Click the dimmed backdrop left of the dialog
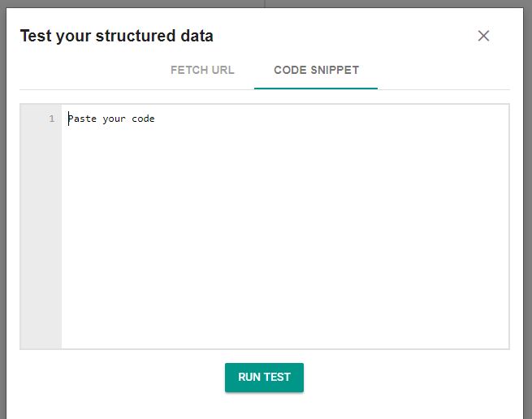Screen dimensions: 532x419 pos(2,210)
